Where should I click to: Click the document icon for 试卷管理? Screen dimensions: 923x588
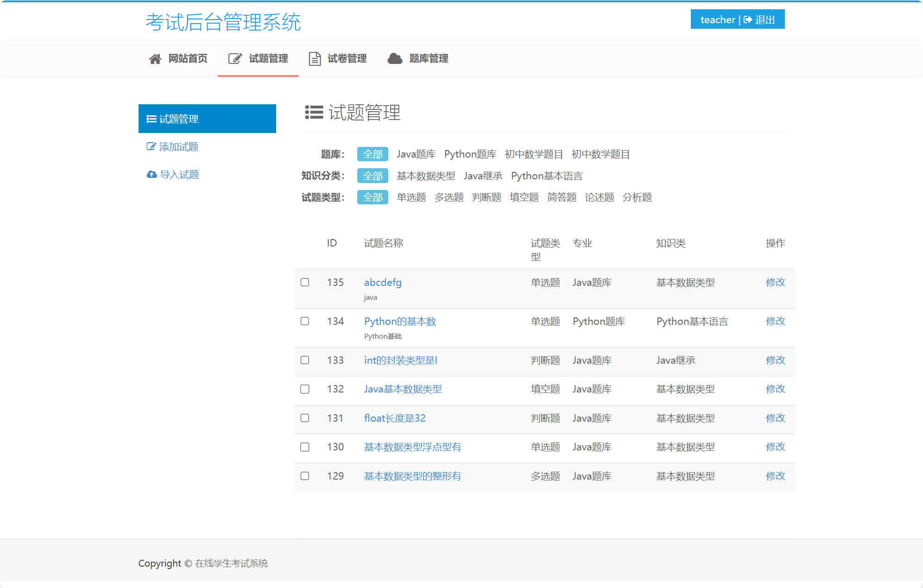314,58
